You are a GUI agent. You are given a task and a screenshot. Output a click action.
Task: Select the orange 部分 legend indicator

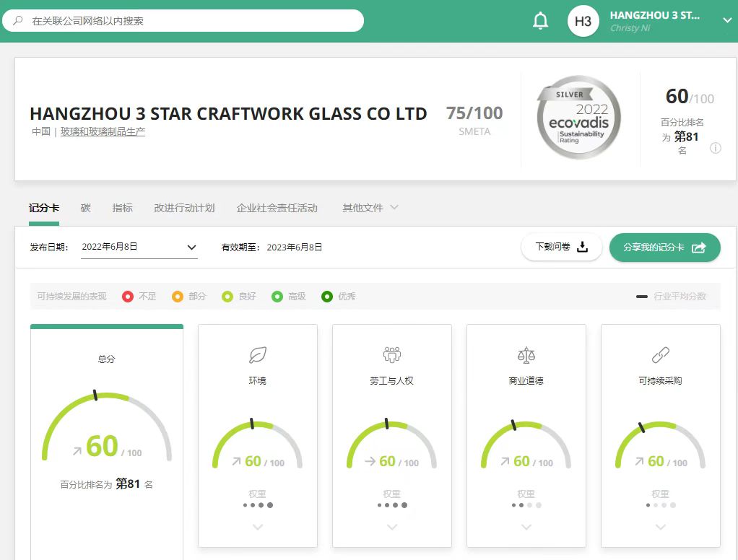(x=178, y=297)
